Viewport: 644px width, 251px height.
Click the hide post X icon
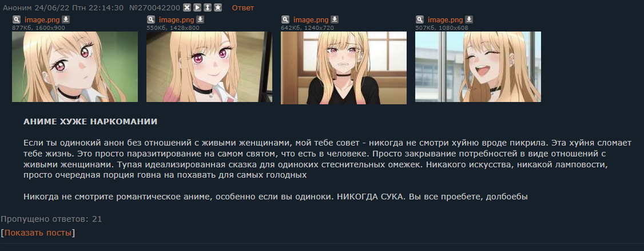coord(187,7)
